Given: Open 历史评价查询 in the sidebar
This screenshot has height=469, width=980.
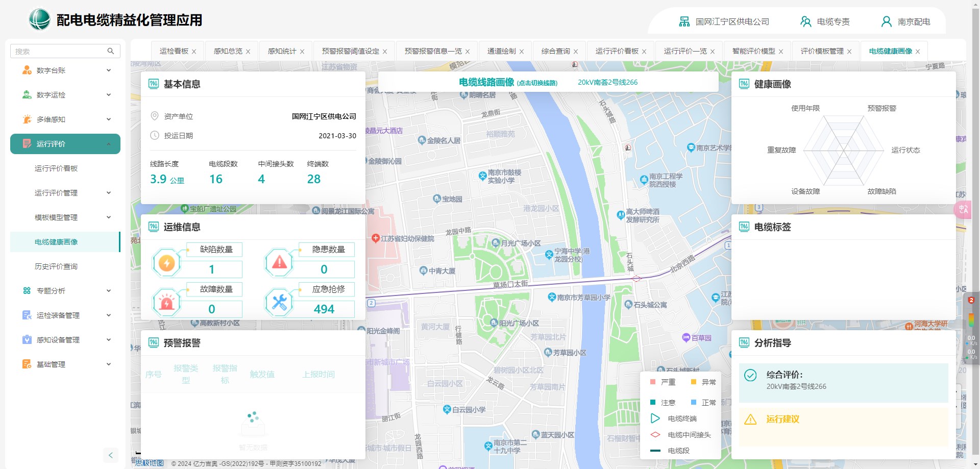Looking at the screenshot, I should (x=56, y=266).
